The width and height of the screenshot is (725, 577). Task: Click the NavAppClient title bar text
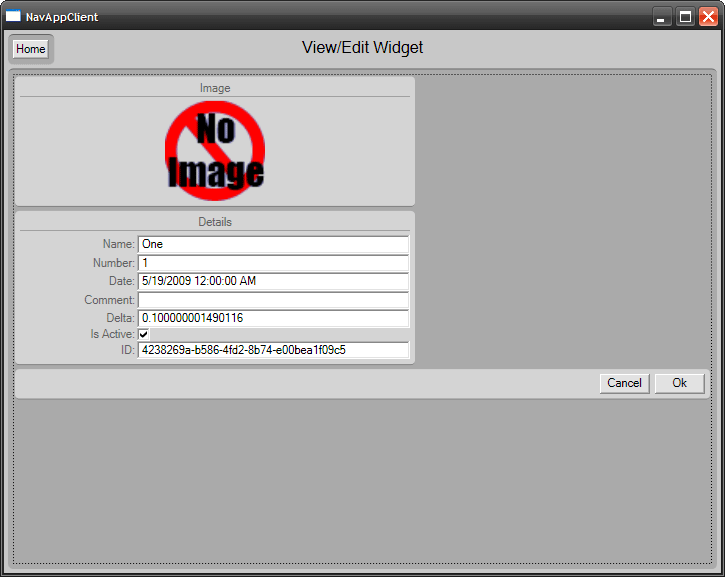point(62,17)
